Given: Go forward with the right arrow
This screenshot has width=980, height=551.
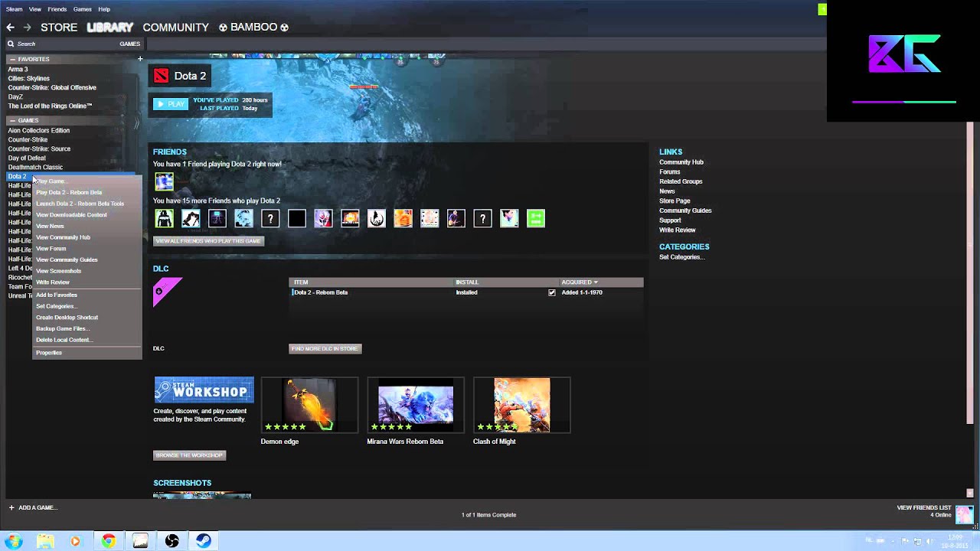Looking at the screenshot, I should click(27, 27).
